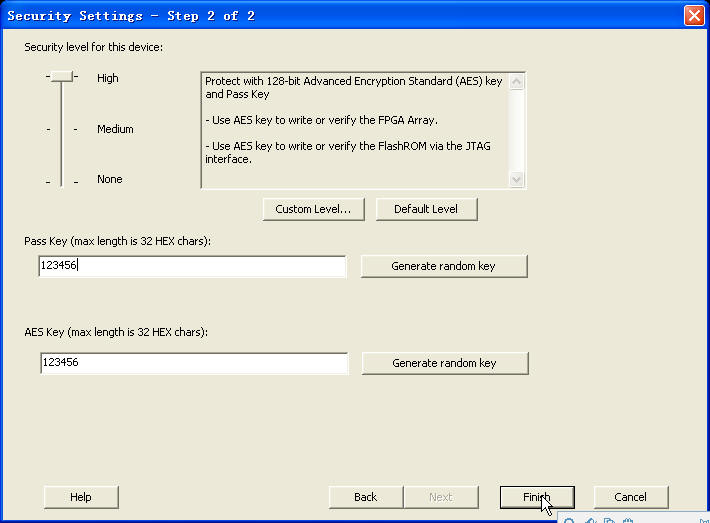
Task: Set security level to Medium on slider
Action: (62, 130)
